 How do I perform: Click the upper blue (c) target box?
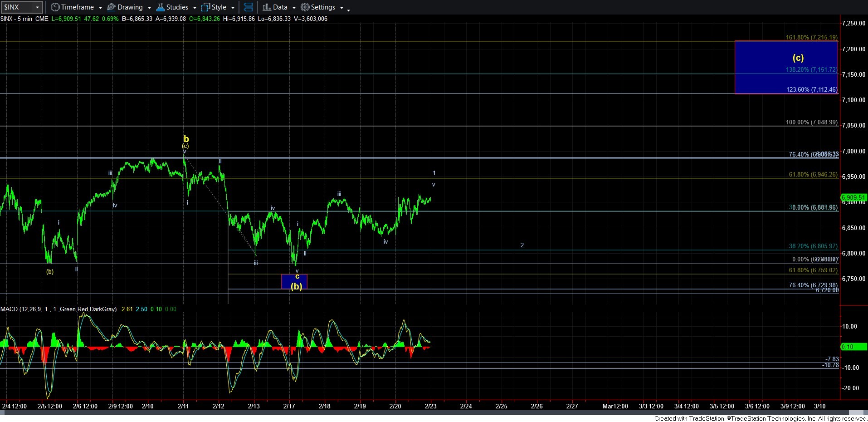tap(785, 67)
